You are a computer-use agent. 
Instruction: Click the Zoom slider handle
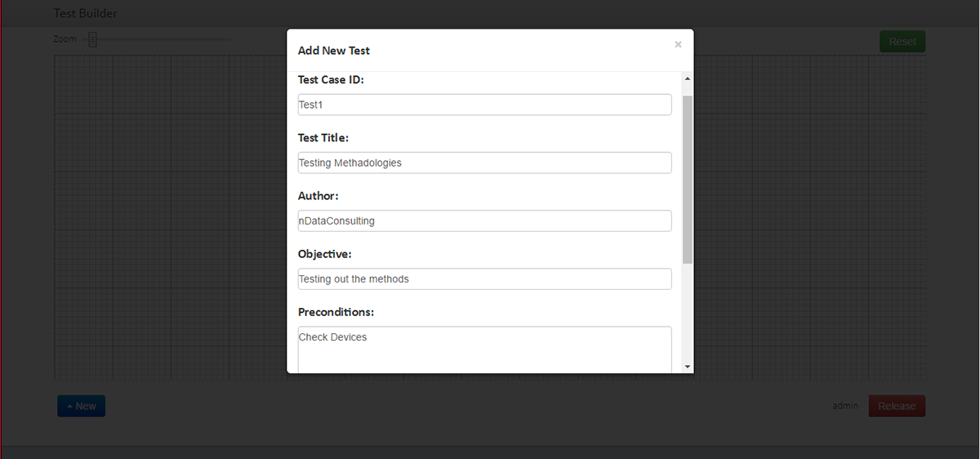[92, 39]
